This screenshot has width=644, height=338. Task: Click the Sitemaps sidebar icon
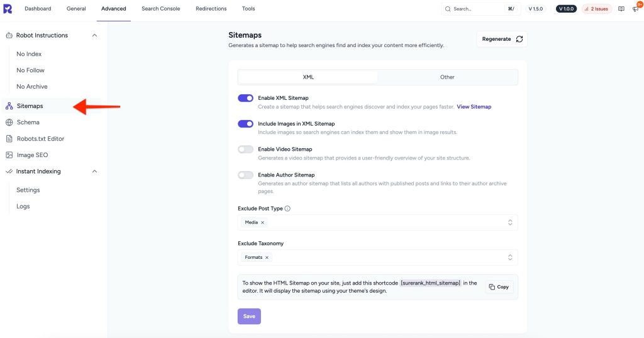click(9, 106)
